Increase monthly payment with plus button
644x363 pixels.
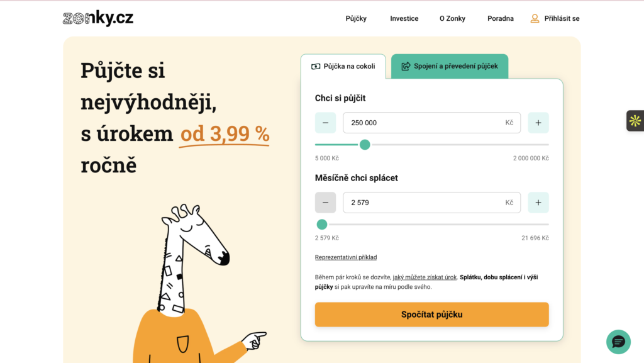(x=538, y=203)
